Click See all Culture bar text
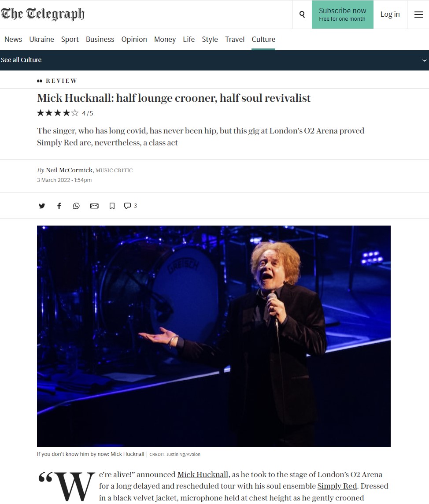Viewport: 429px width, 504px height. coord(21,60)
